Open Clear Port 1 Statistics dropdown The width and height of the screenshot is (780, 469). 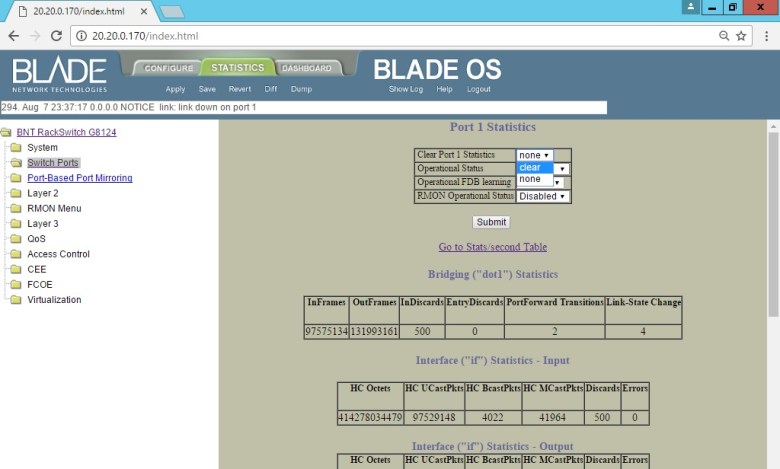tap(534, 155)
